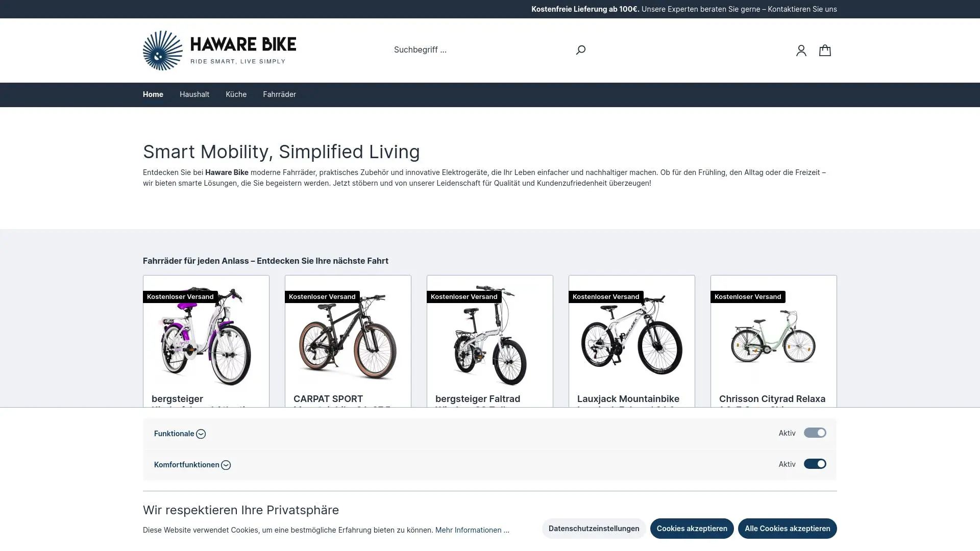Image resolution: width=980 pixels, height=551 pixels.
Task: Click the search magnifier icon
Action: click(x=580, y=50)
